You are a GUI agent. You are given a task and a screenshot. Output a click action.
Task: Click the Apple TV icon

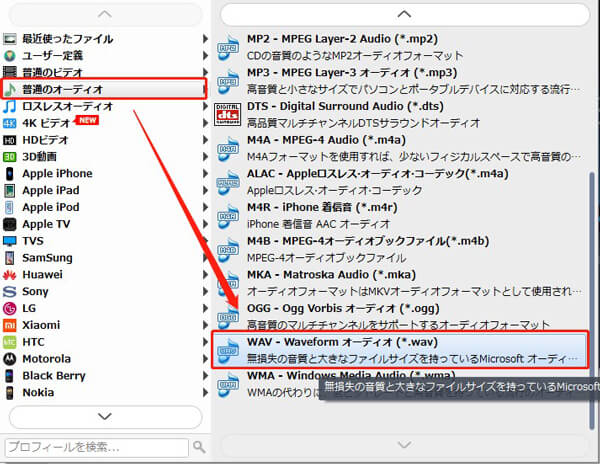pos(10,224)
